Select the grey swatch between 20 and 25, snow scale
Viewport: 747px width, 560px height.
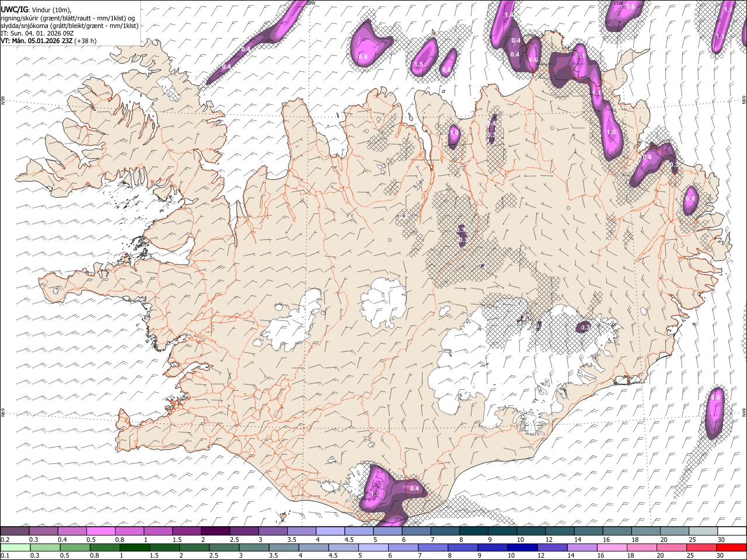pyautogui.click(x=675, y=531)
